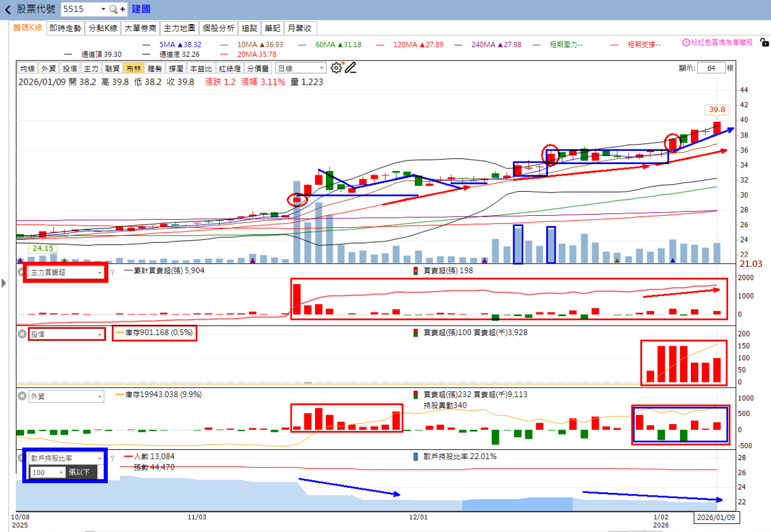
Task: Toggle the 融資 margin overlay button
Action: (112, 68)
